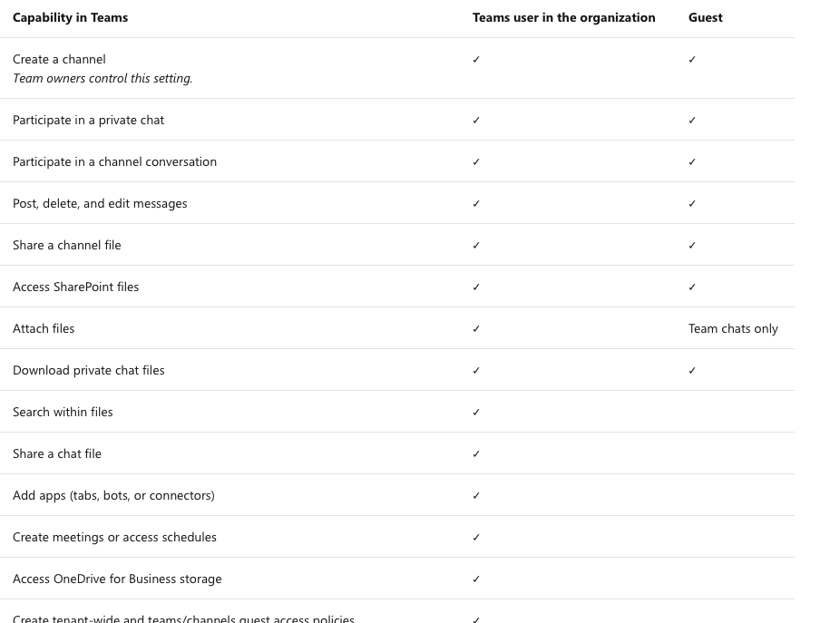This screenshot has width=840, height=623.
Task: Click the Teams user checkmark for Access SharePoint files
Action: coord(476,287)
